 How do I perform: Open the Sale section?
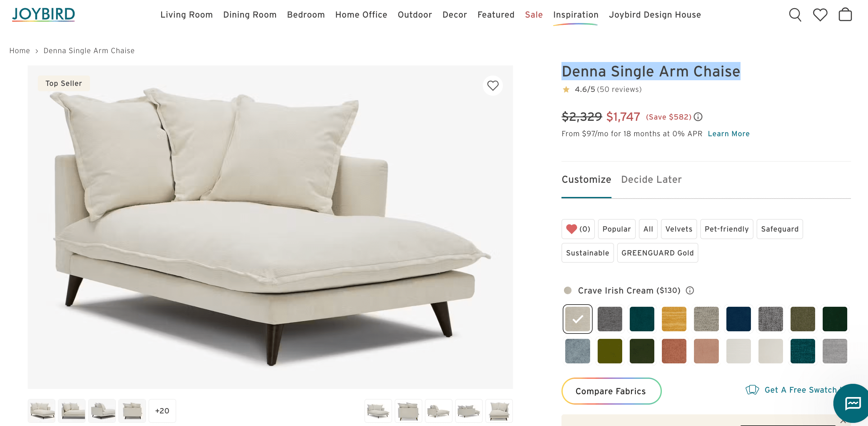533,15
